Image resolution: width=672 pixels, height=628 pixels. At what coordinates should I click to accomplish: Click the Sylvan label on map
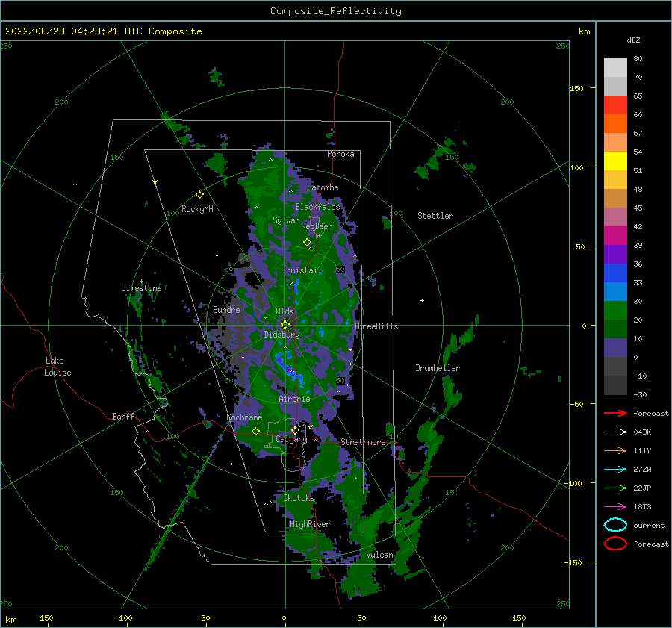(x=286, y=220)
